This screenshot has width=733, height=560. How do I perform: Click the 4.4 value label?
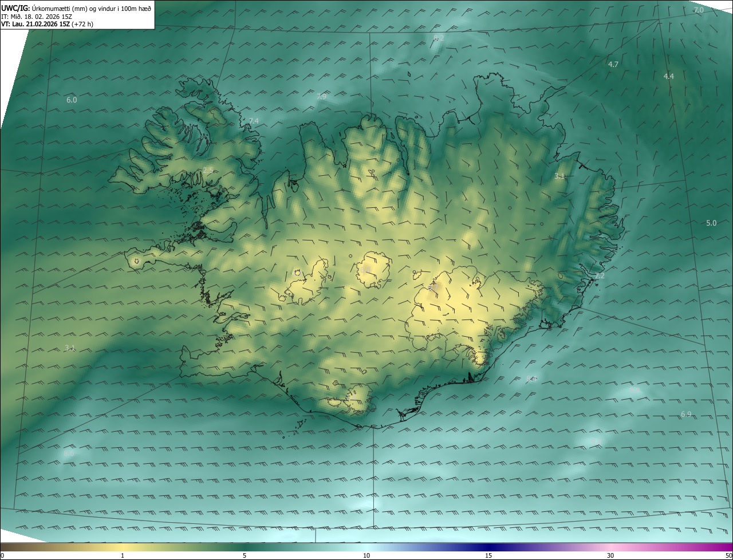[x=668, y=76]
